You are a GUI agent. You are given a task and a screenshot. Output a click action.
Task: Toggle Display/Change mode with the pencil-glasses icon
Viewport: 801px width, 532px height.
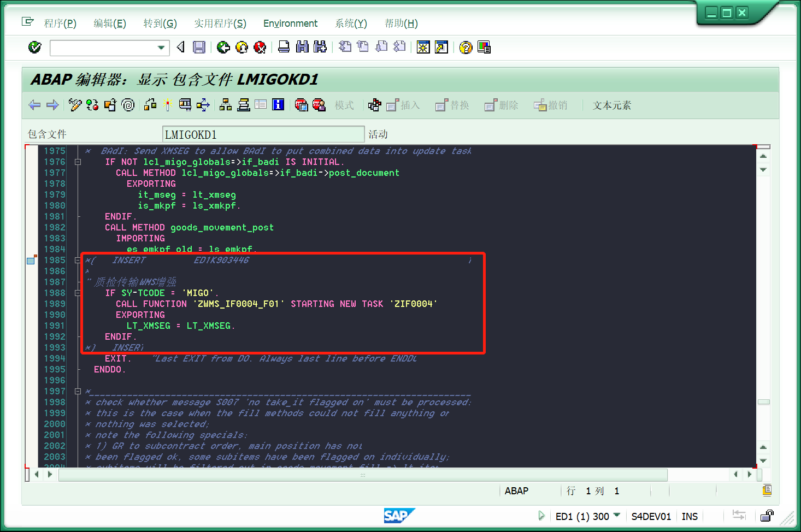tap(75, 105)
